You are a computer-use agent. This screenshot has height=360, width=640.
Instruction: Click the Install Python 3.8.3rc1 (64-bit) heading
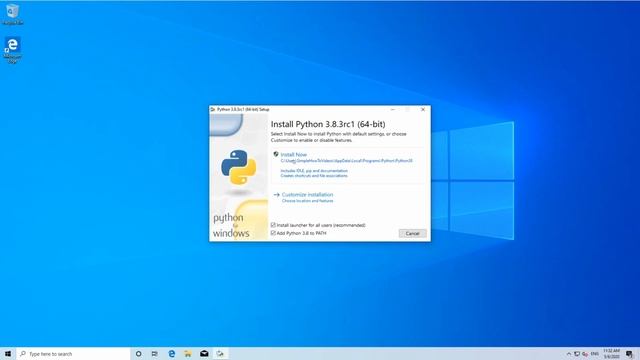pos(328,124)
